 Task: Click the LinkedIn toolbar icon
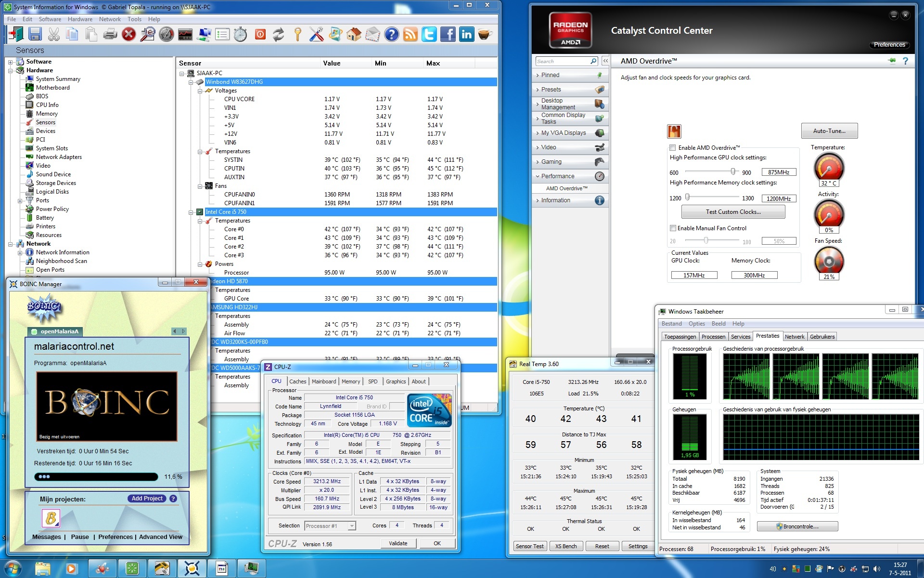point(466,34)
